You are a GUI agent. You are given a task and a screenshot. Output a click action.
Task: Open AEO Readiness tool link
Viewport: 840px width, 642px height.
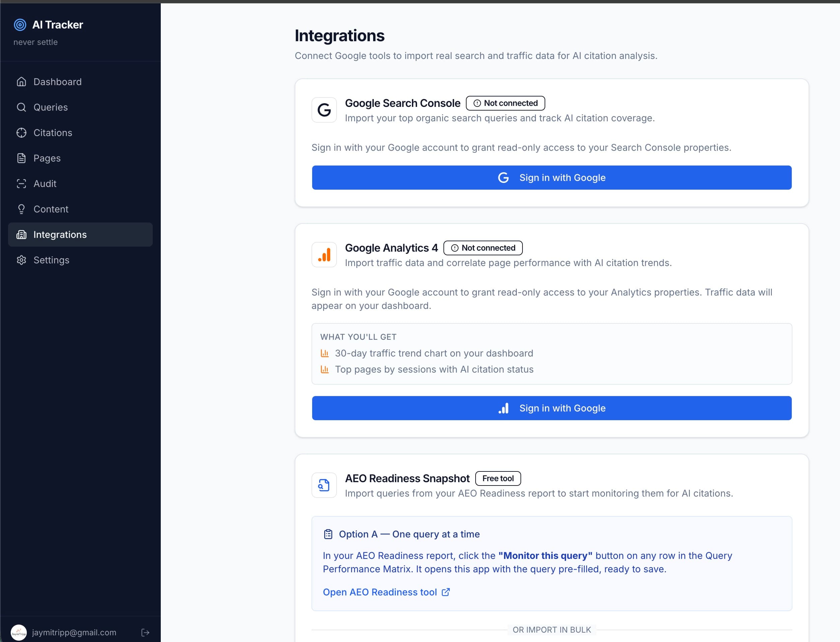[x=386, y=592]
